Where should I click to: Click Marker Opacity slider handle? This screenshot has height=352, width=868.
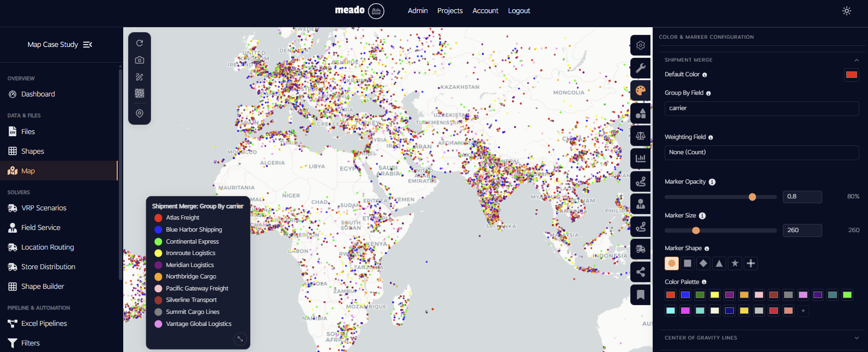(x=752, y=197)
